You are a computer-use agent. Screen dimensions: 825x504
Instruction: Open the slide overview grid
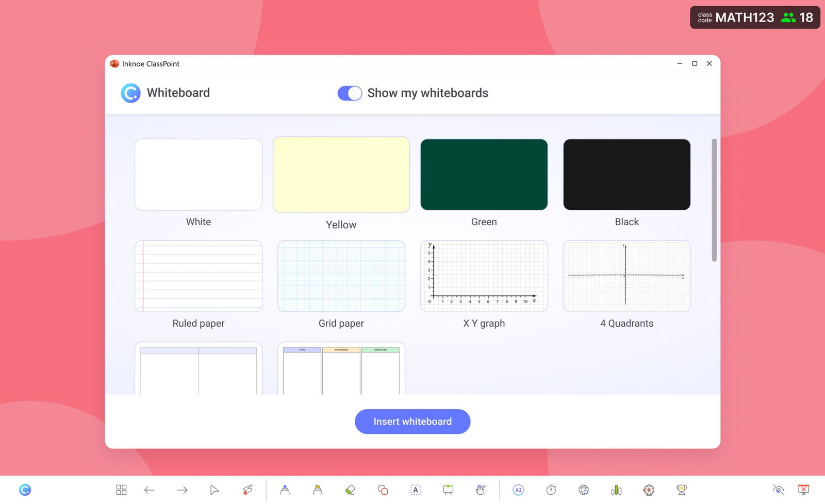click(121, 490)
